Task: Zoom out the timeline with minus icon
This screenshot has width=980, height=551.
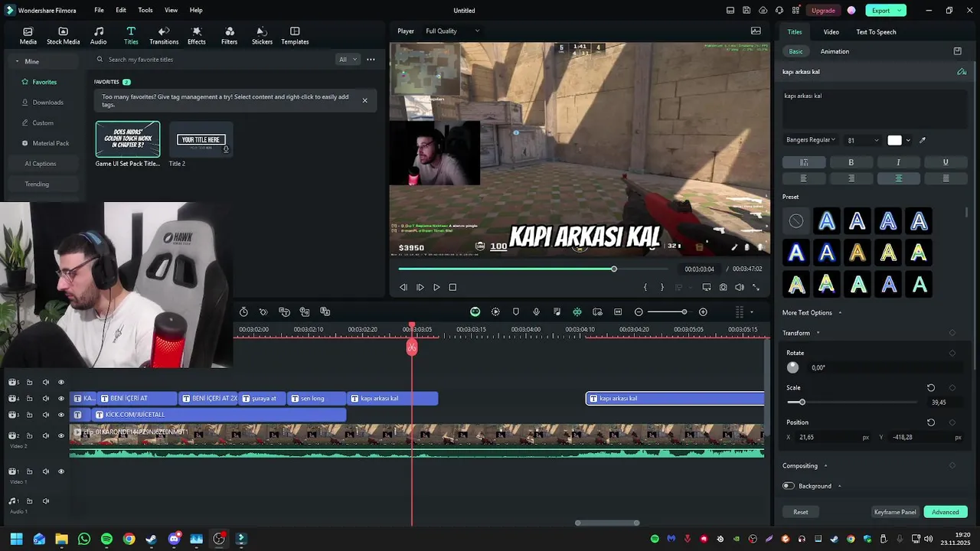Action: 639,311
